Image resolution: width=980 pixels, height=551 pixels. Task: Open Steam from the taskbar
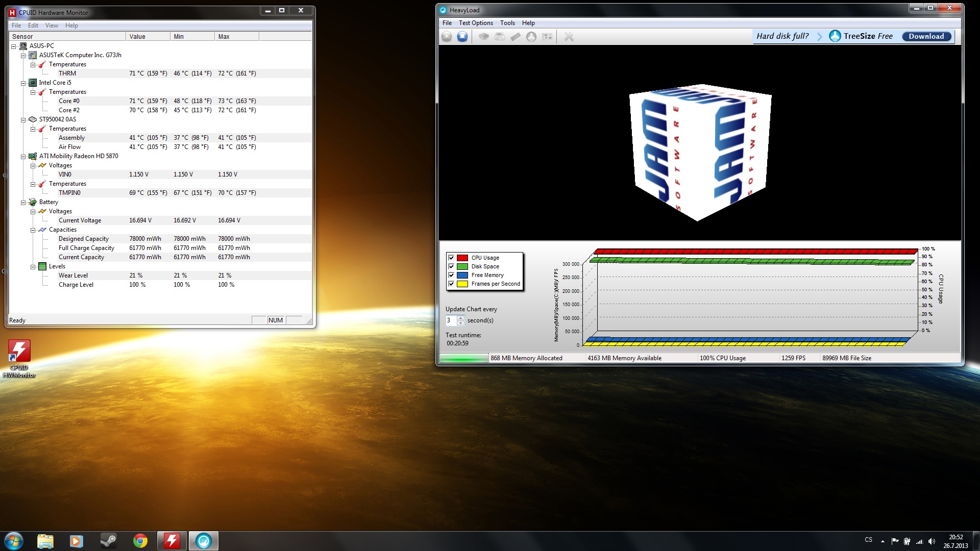[x=108, y=541]
